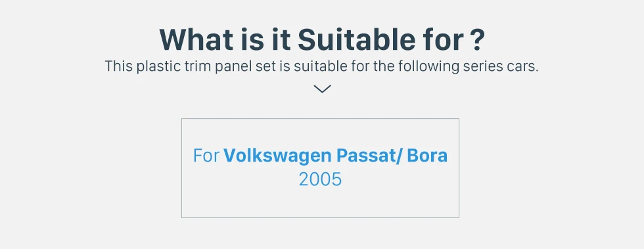
Task: Click the question mark in the heading
Action: click(x=476, y=40)
